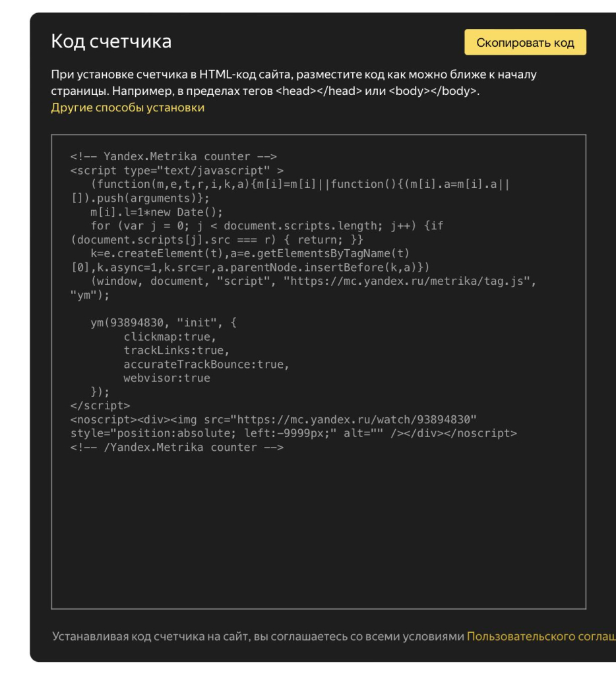
Task: Click the "Скопировать код" button
Action: coord(525,42)
